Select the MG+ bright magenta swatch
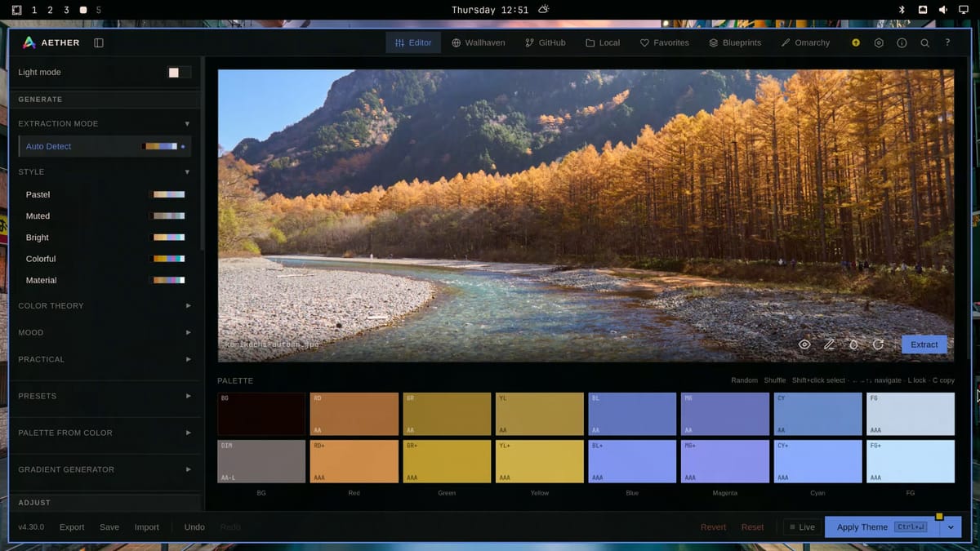 click(725, 461)
